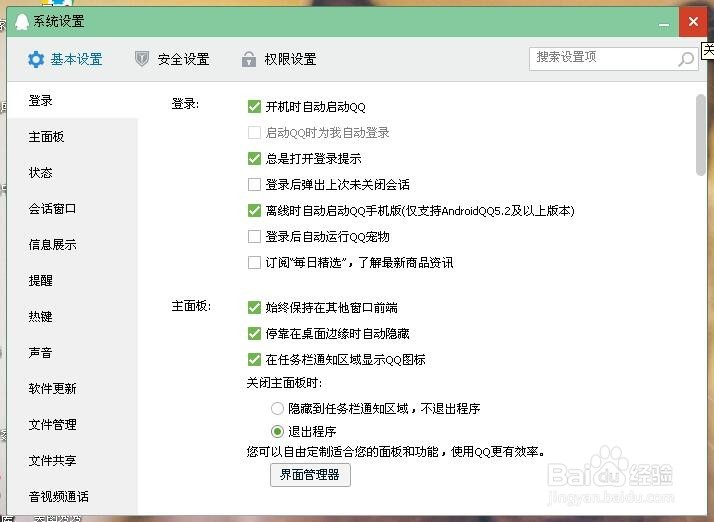Switch to the 权限设置 tab
The image size is (714, 522).
pyautogui.click(x=279, y=59)
